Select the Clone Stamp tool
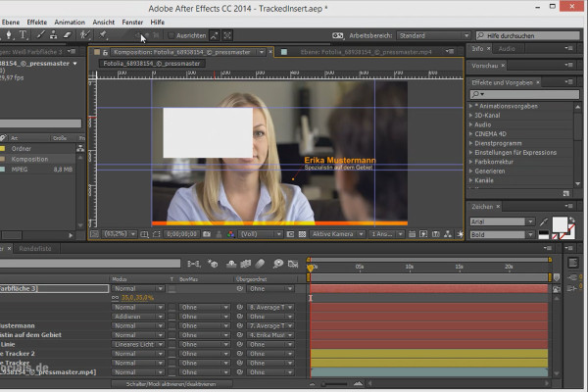Image resolution: width=588 pixels, height=392 pixels. click(x=54, y=35)
